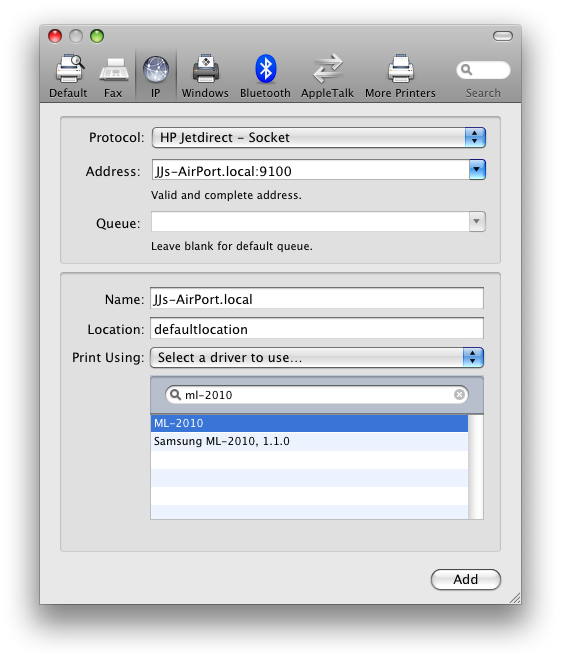Click the driver search magnifier icon

[176, 395]
